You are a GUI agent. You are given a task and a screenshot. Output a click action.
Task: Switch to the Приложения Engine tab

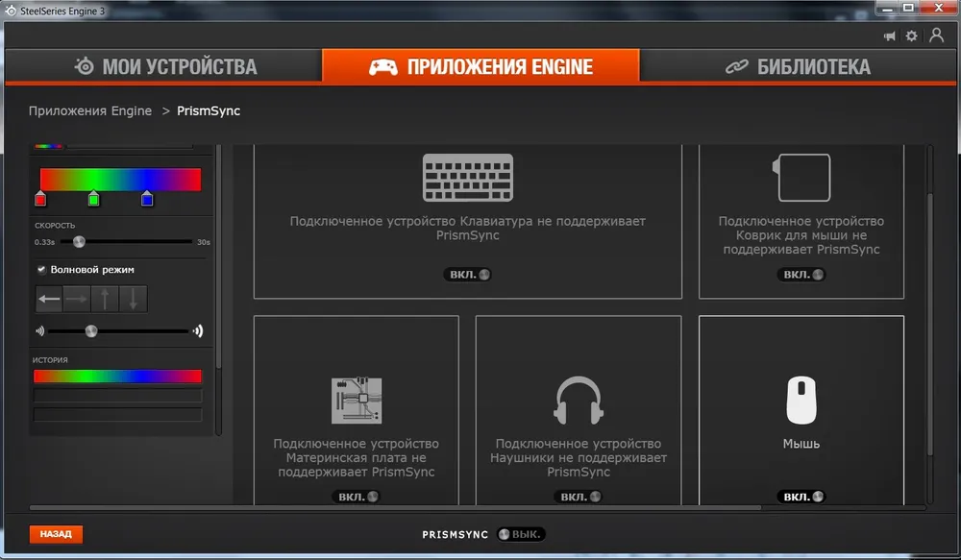point(480,65)
